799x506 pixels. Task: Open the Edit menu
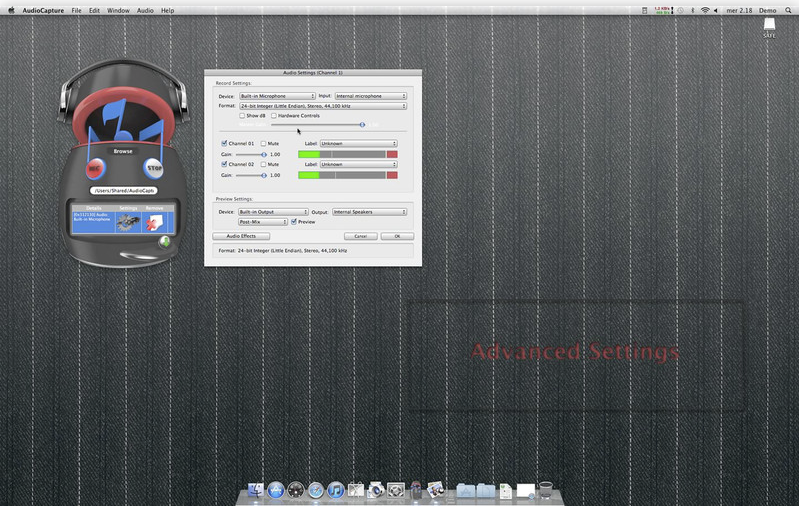[94, 10]
